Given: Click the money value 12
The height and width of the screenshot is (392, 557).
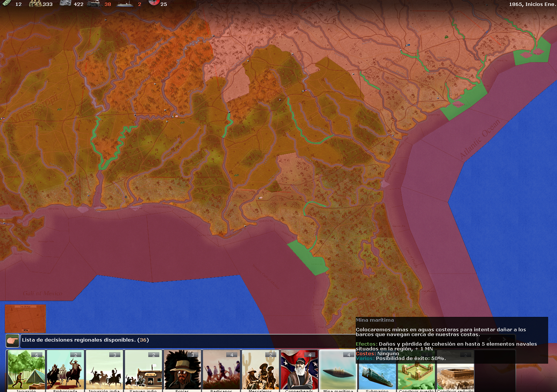Looking at the screenshot, I should point(18,4).
